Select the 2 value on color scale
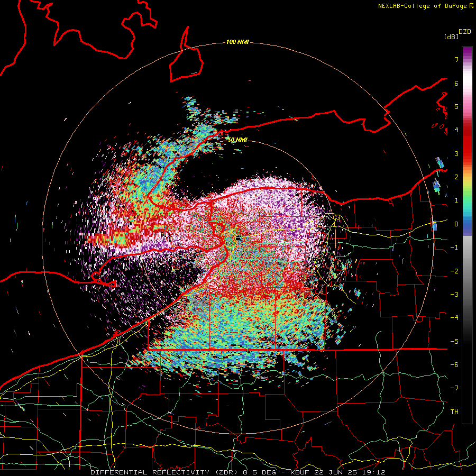Viewport: 476px width, 476px height. coord(456,177)
